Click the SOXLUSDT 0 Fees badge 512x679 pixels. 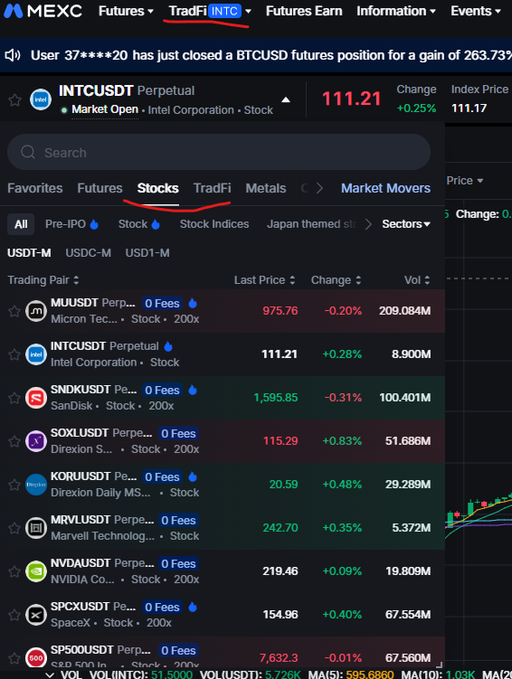coord(178,433)
